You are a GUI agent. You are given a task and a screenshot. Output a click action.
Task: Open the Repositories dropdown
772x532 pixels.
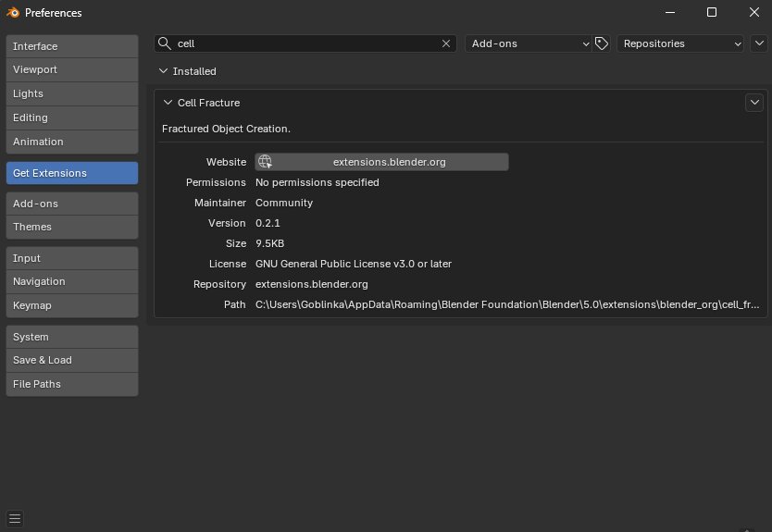(681, 43)
